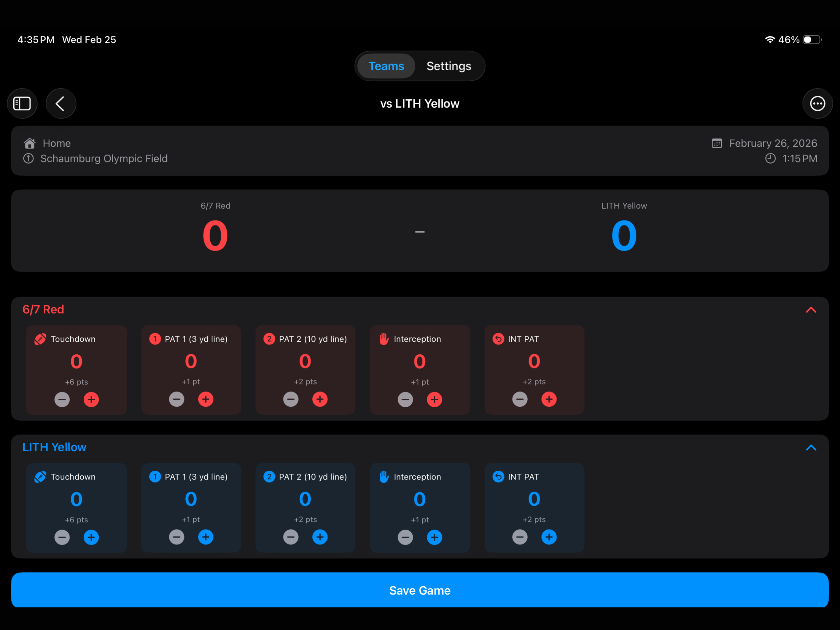Click the Save Game button
The image size is (840, 630).
click(x=420, y=590)
